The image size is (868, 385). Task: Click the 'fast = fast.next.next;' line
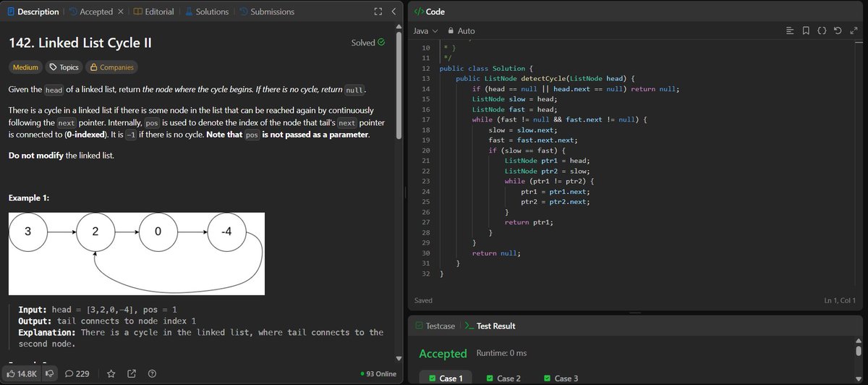click(534, 140)
